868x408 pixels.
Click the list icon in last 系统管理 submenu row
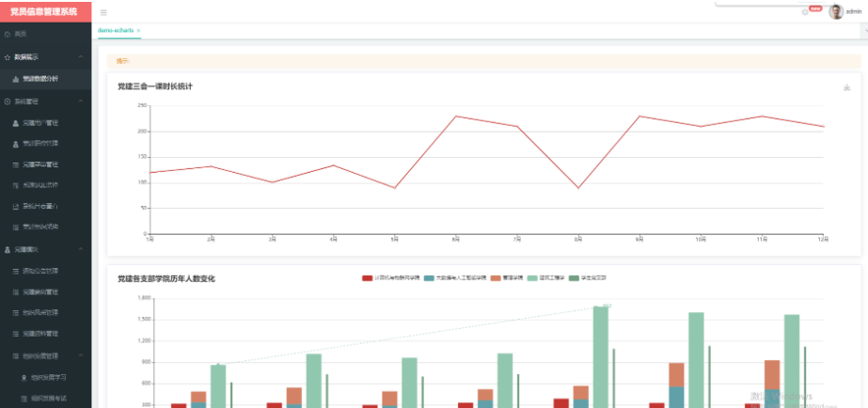pos(15,227)
